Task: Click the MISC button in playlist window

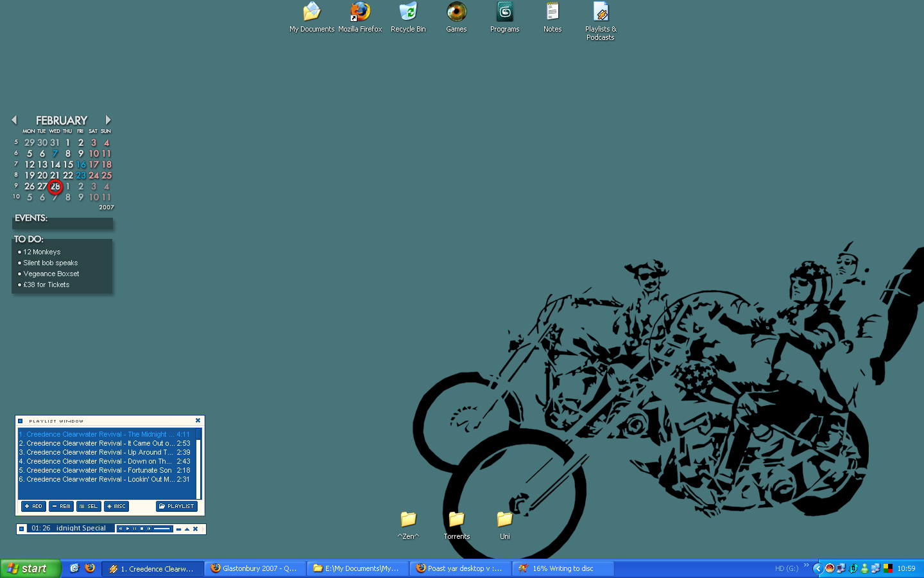Action: click(x=116, y=507)
